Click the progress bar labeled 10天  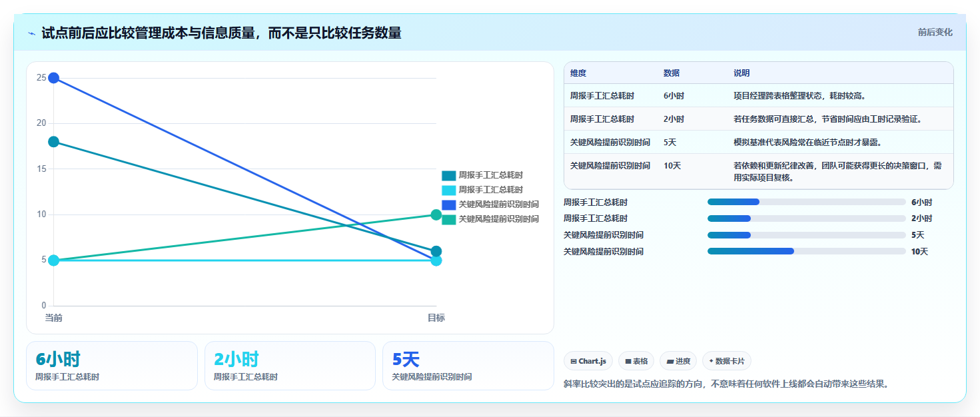807,252
